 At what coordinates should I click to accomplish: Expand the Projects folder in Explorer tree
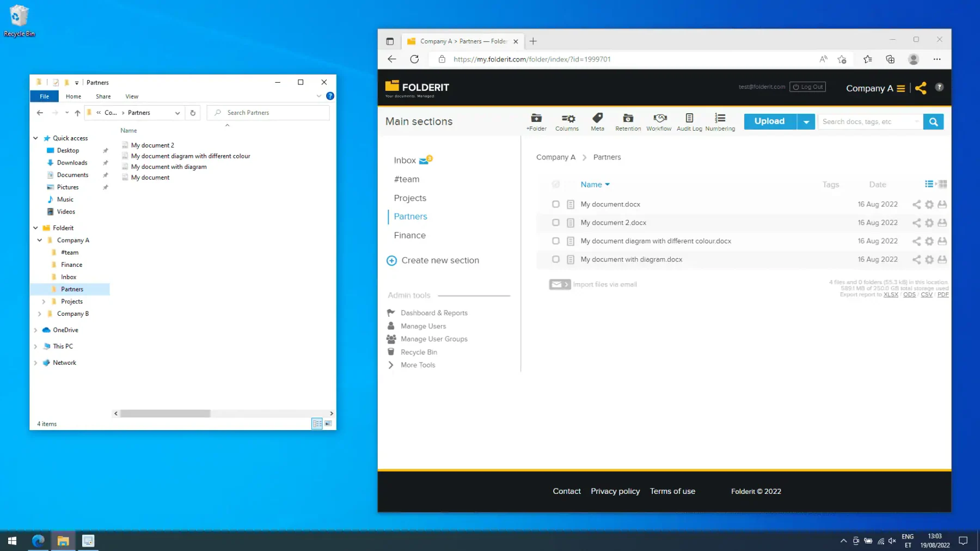[x=44, y=302]
